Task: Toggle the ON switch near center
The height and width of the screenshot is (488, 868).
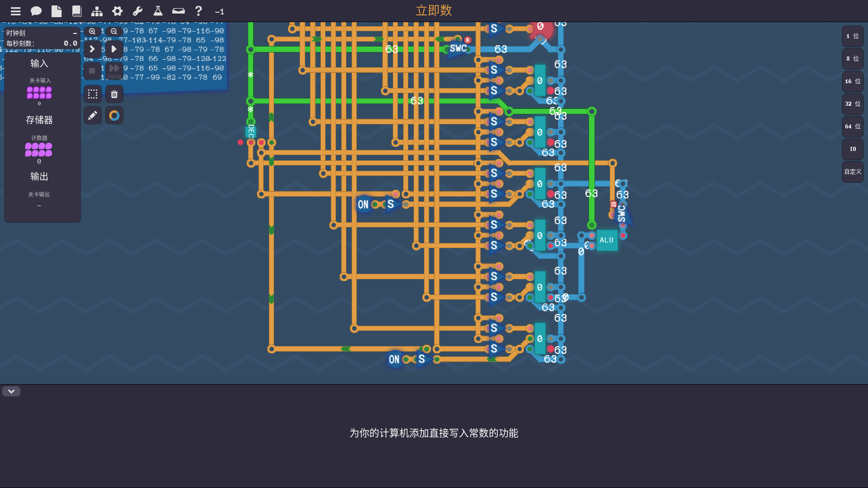Action: coord(363,205)
